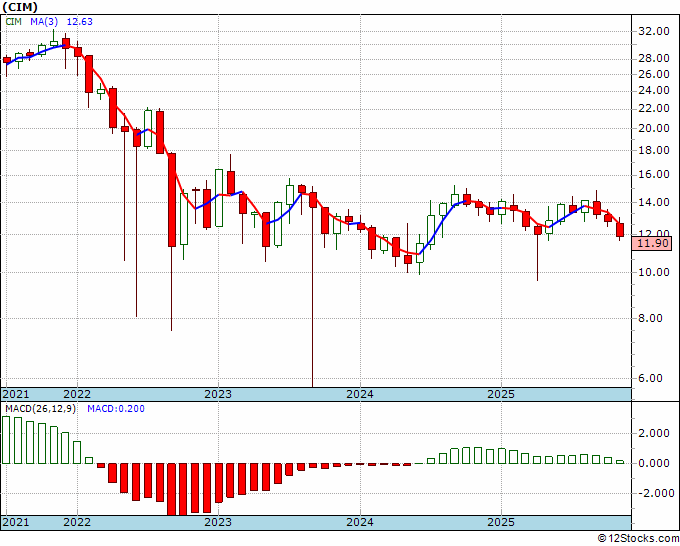Click the 20.00 price axis label

point(654,128)
